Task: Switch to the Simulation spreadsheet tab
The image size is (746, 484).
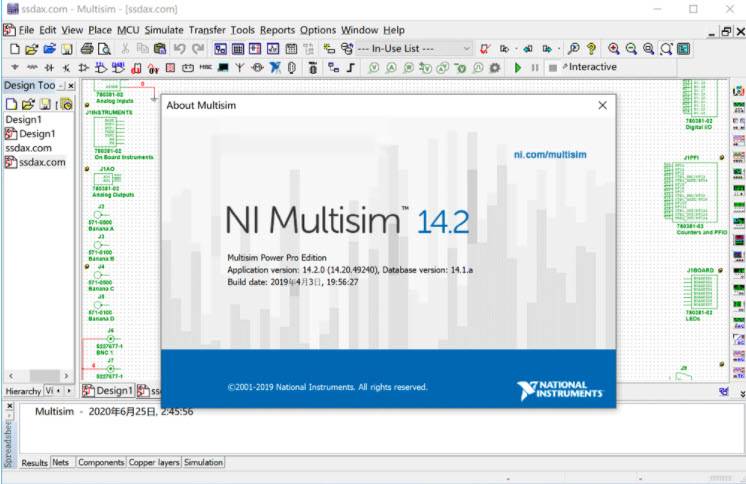Action: pyautogui.click(x=203, y=462)
